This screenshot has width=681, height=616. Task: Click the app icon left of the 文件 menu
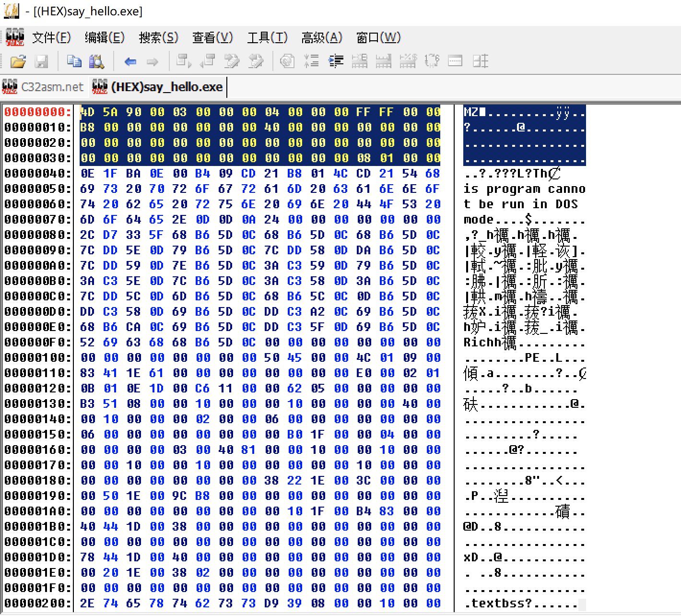(15, 37)
